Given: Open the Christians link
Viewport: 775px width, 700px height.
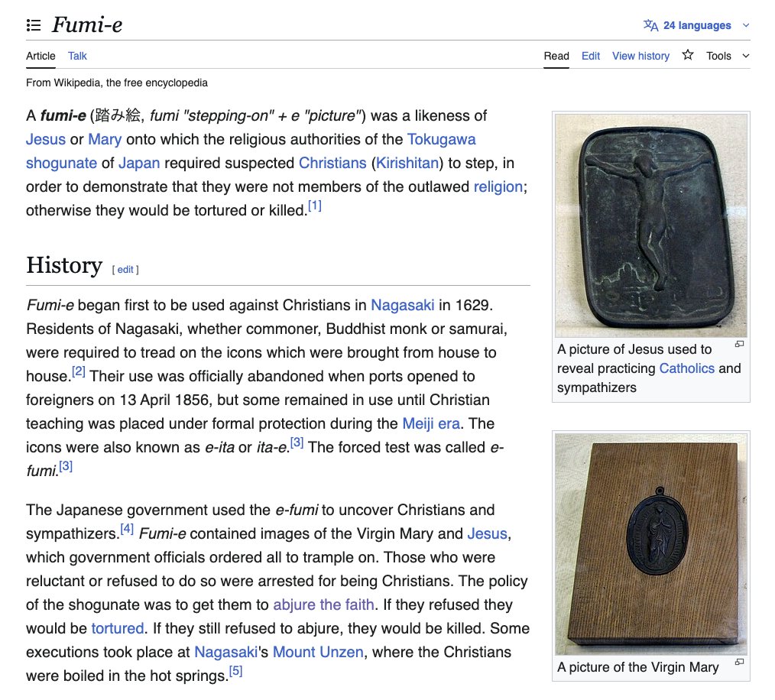Looking at the screenshot, I should [x=332, y=163].
